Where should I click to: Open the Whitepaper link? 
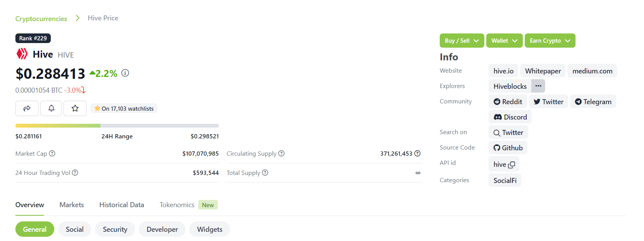coord(543,71)
